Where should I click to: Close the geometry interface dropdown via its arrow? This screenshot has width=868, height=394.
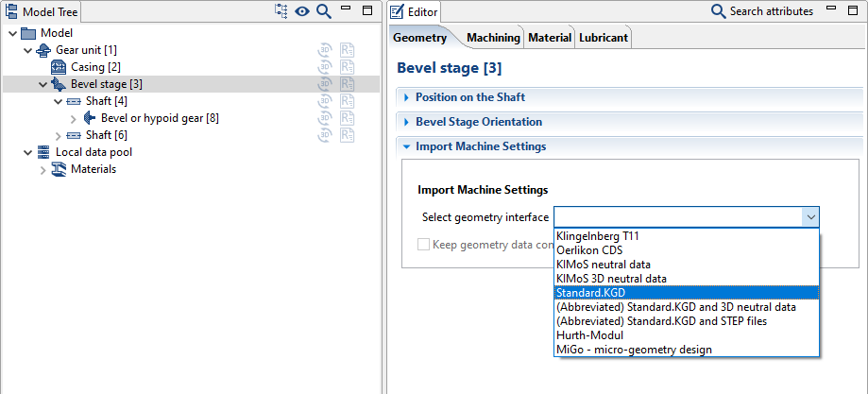pyautogui.click(x=809, y=217)
